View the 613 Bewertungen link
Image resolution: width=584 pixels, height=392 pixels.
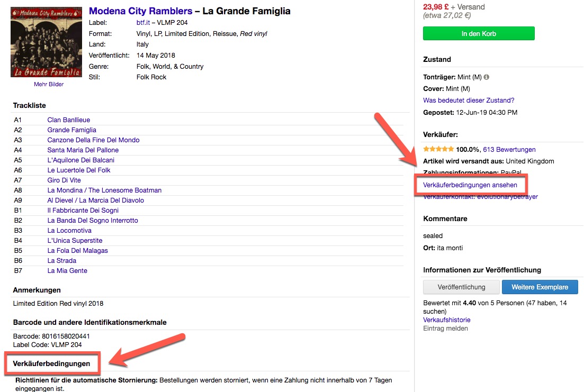coord(509,150)
